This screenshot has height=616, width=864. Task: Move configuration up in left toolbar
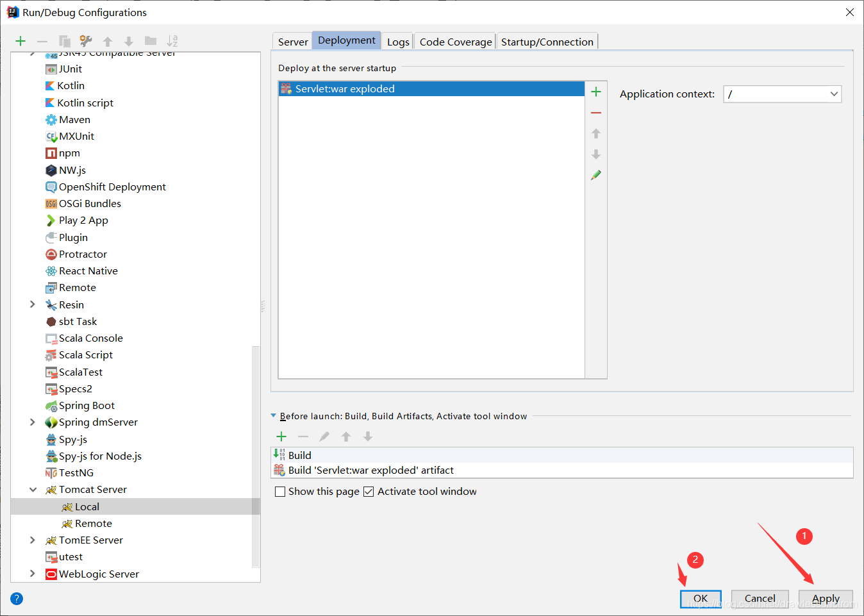coord(108,41)
